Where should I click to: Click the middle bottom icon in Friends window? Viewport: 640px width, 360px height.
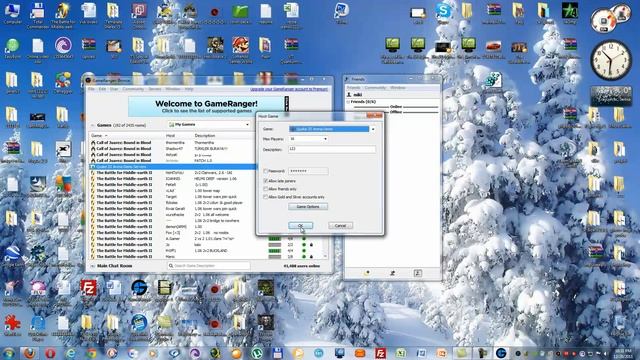tap(392, 273)
